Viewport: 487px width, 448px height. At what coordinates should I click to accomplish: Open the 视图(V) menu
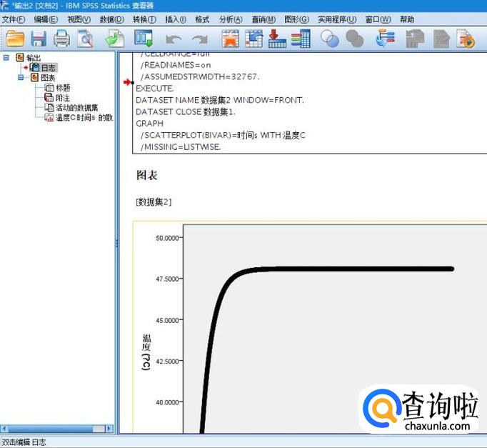[x=79, y=19]
